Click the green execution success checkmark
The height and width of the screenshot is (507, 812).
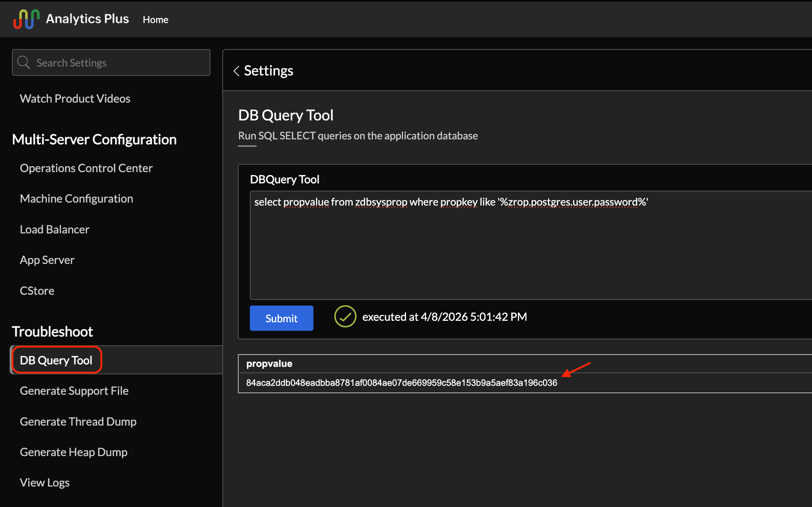pyautogui.click(x=345, y=317)
